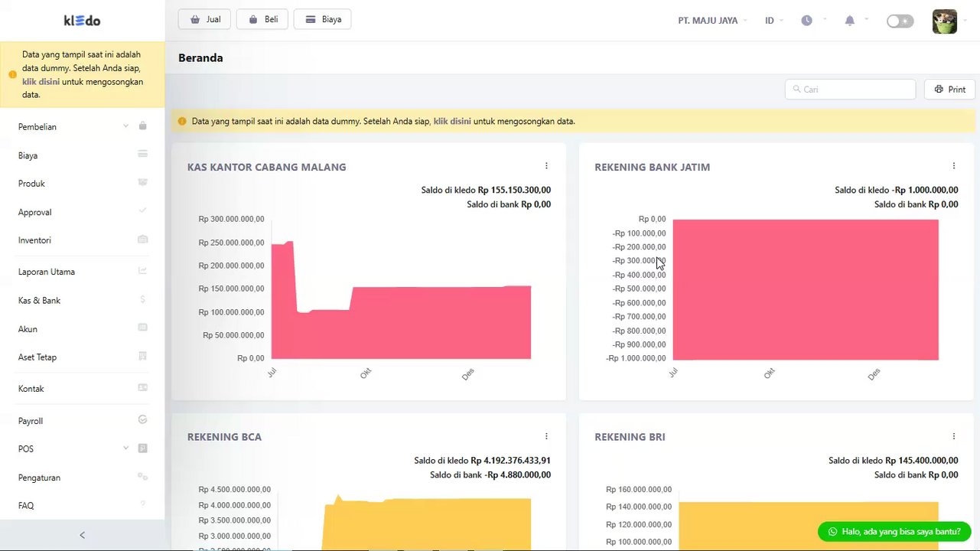Click the pink Bank Jatim chart area
This screenshot has width=980, height=551.
point(805,289)
